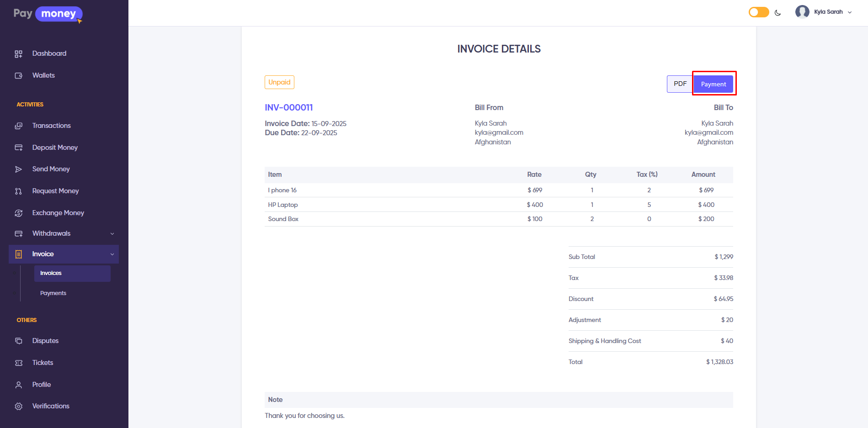Viewport: 868px width, 428px height.
Task: Click the Transactions icon
Action: (18, 126)
